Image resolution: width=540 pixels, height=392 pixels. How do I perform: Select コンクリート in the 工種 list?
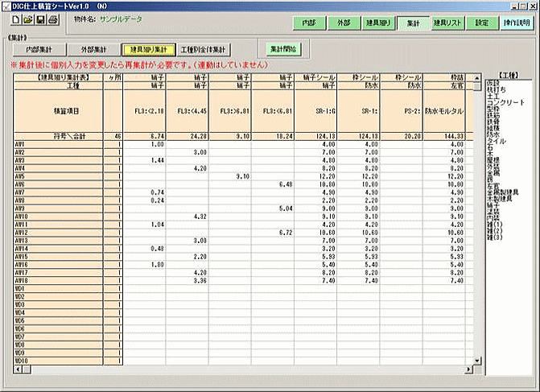tap(506, 103)
